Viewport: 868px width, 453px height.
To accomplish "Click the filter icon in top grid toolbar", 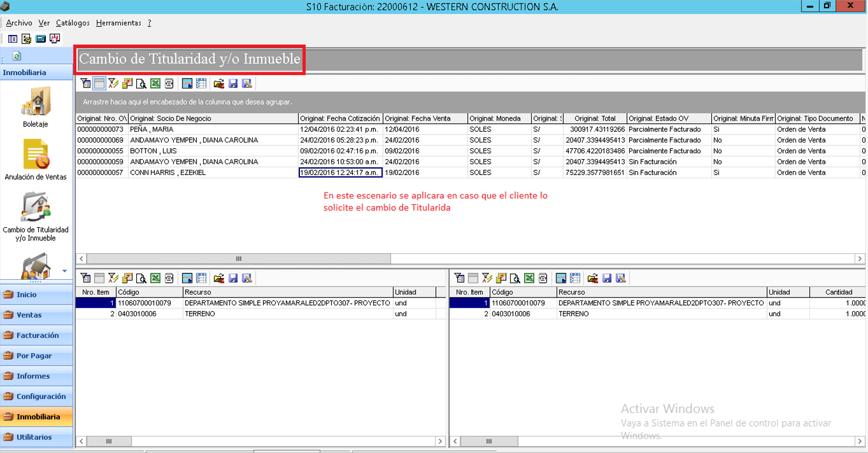I will tap(85, 84).
